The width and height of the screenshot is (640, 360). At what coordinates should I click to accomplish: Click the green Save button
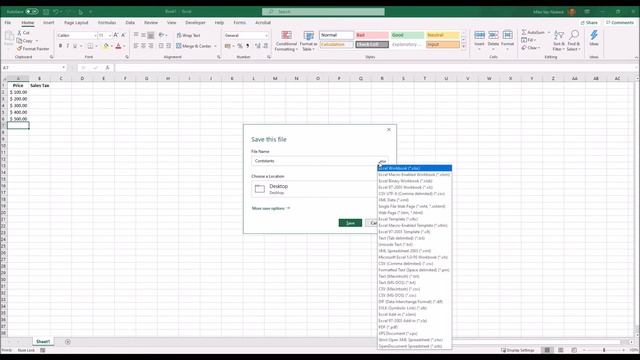click(x=350, y=223)
